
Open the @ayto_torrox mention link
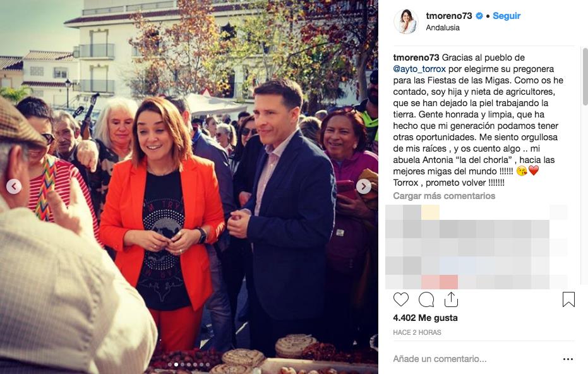419,69
